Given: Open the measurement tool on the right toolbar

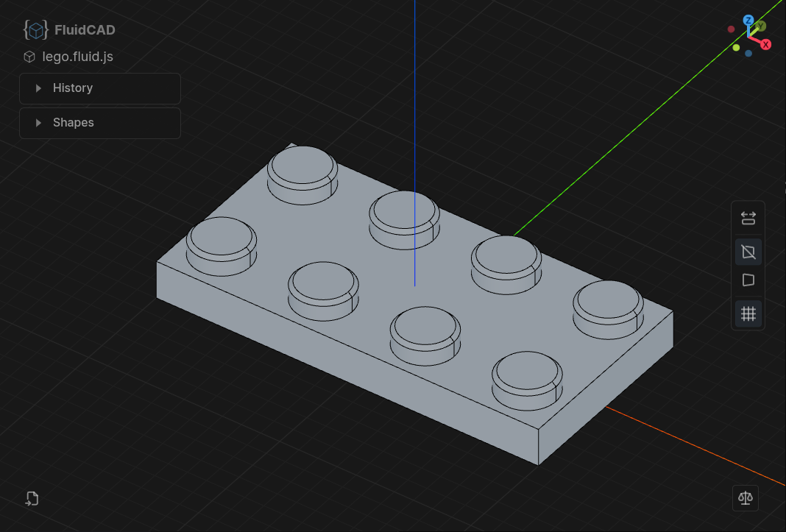Looking at the screenshot, I should click(748, 218).
